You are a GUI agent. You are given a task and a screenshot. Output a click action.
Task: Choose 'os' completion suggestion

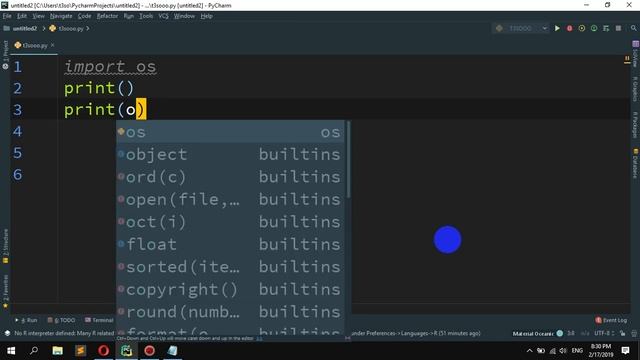pyautogui.click(x=230, y=132)
